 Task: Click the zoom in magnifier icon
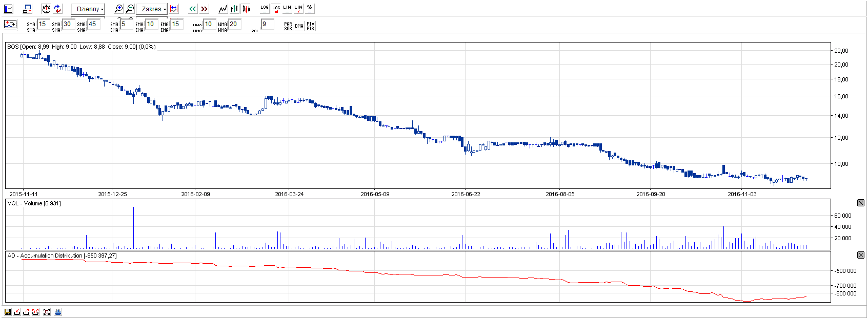(x=118, y=9)
